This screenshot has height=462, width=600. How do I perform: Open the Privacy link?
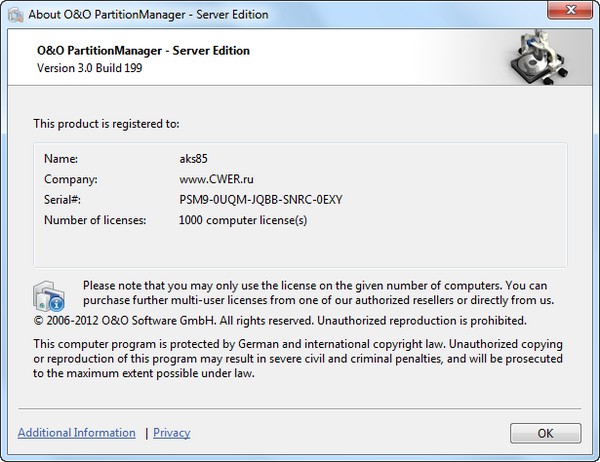pos(172,433)
